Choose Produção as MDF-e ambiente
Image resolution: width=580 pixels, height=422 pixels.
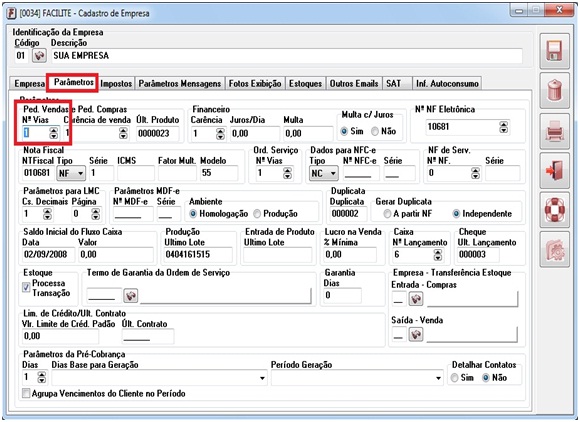257,214
